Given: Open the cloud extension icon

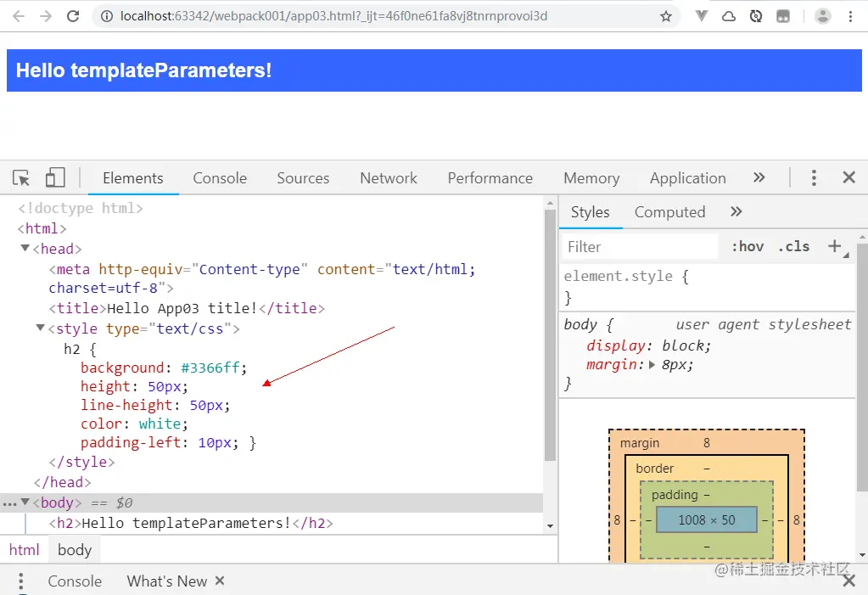Looking at the screenshot, I should [729, 16].
